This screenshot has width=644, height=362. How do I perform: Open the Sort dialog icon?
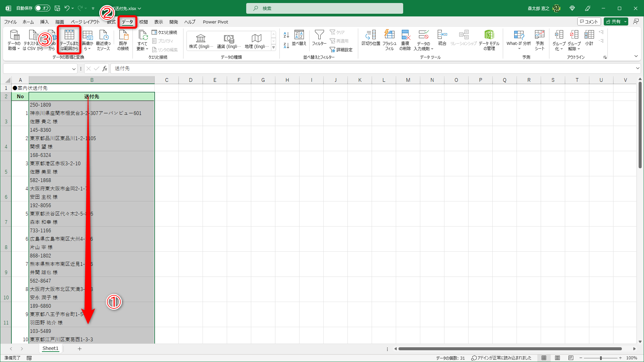(299, 35)
